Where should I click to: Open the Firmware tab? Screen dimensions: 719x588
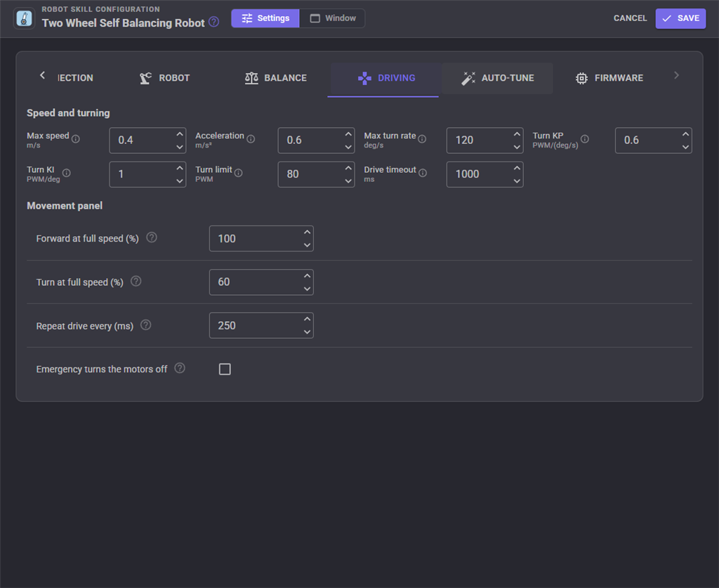coord(609,78)
